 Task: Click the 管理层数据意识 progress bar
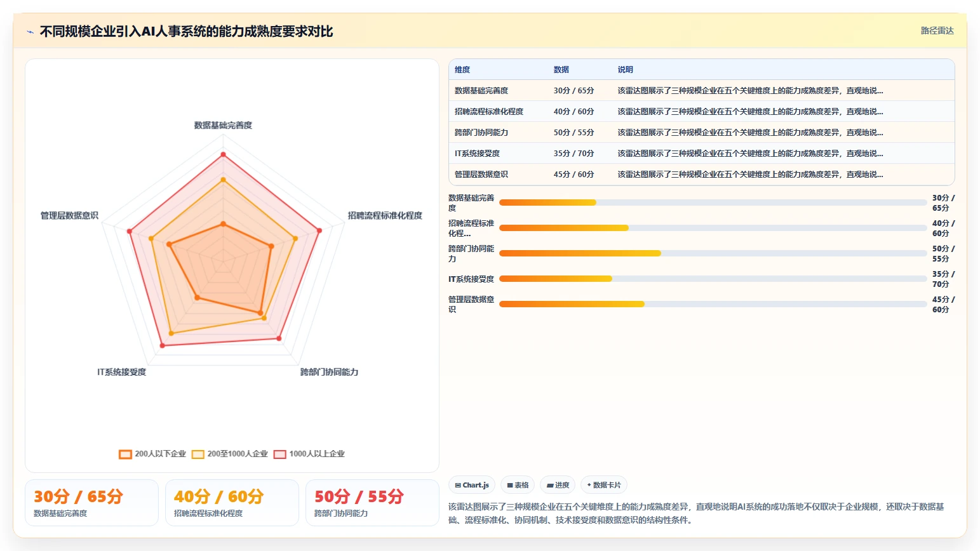[x=713, y=304]
